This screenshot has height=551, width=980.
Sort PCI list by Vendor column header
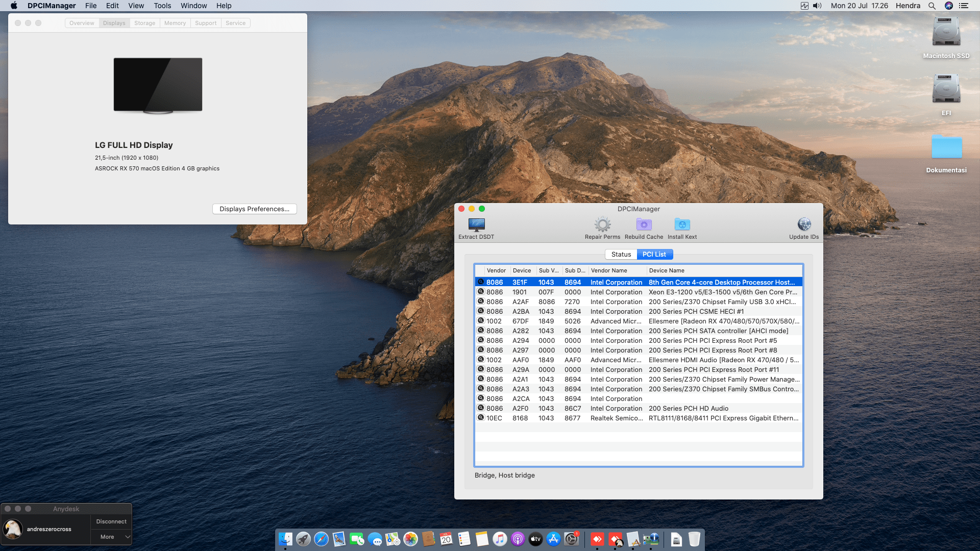(x=497, y=270)
